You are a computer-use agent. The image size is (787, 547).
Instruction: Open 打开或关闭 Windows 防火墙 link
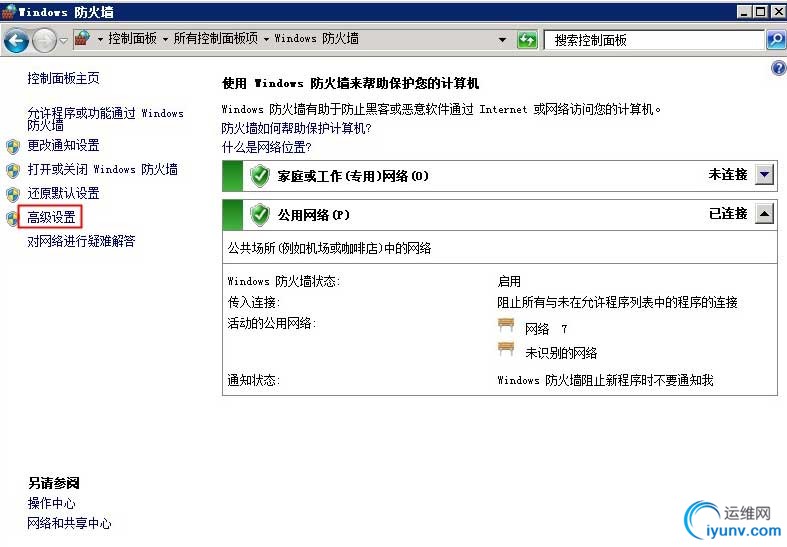tap(102, 169)
